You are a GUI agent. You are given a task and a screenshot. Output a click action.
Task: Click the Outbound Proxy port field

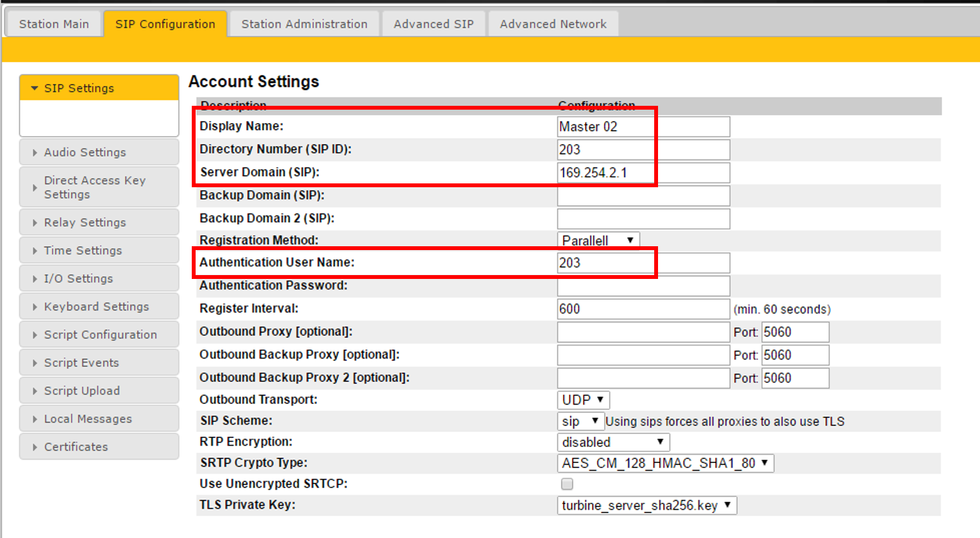tap(795, 332)
